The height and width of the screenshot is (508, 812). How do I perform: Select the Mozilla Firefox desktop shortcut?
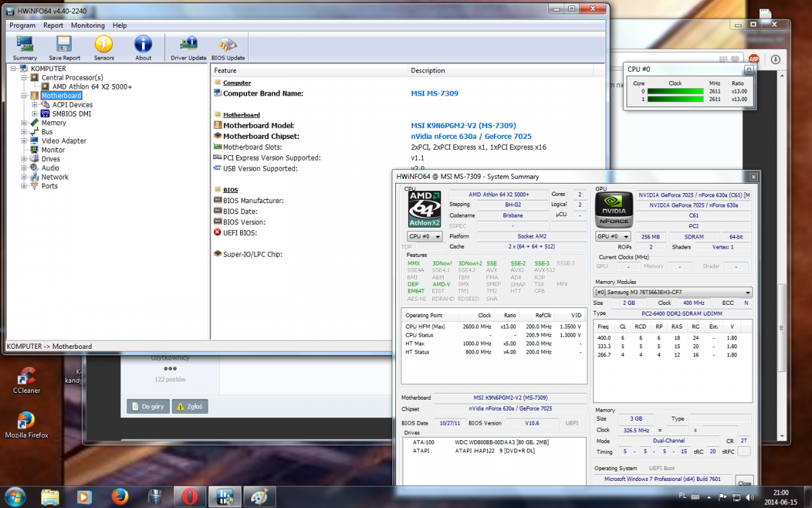click(26, 425)
